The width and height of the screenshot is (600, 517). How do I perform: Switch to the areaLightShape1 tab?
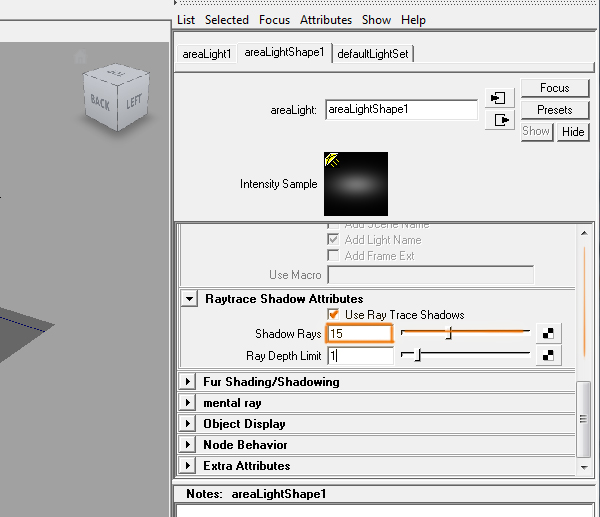[284, 52]
